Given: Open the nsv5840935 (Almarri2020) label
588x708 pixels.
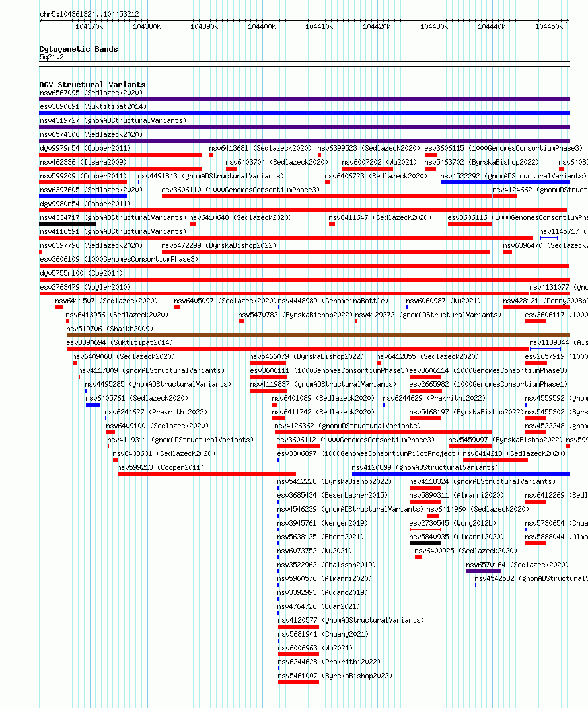Looking at the screenshot, I should pos(457,537).
